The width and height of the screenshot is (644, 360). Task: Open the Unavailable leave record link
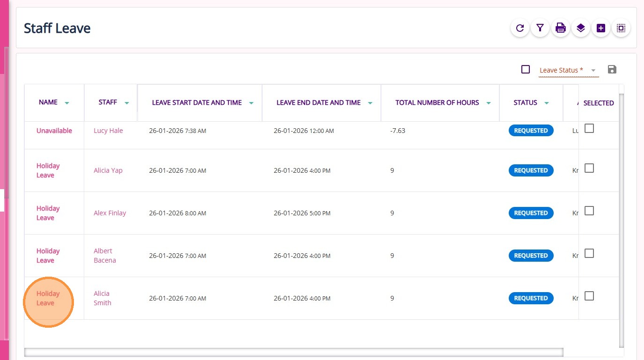(x=54, y=131)
